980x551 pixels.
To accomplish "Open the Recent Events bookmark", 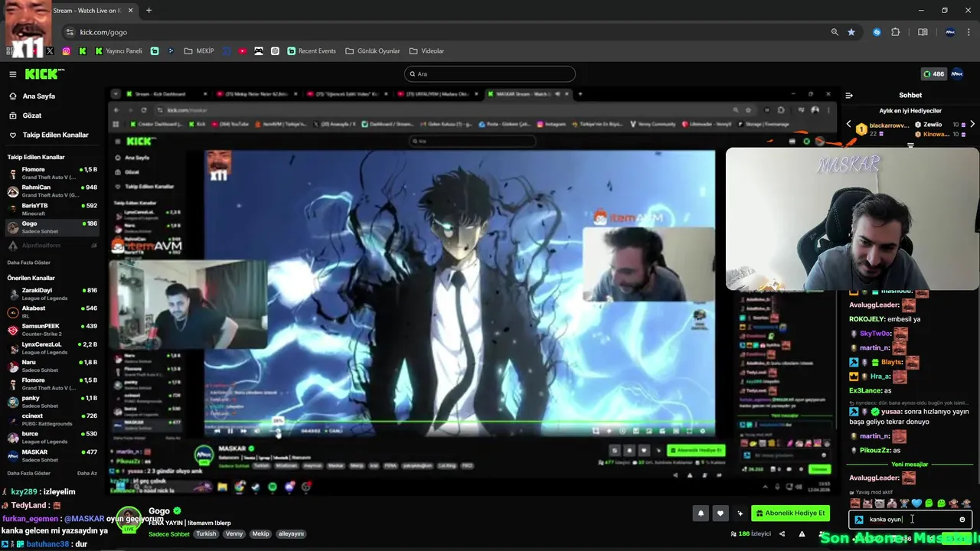I will click(312, 51).
